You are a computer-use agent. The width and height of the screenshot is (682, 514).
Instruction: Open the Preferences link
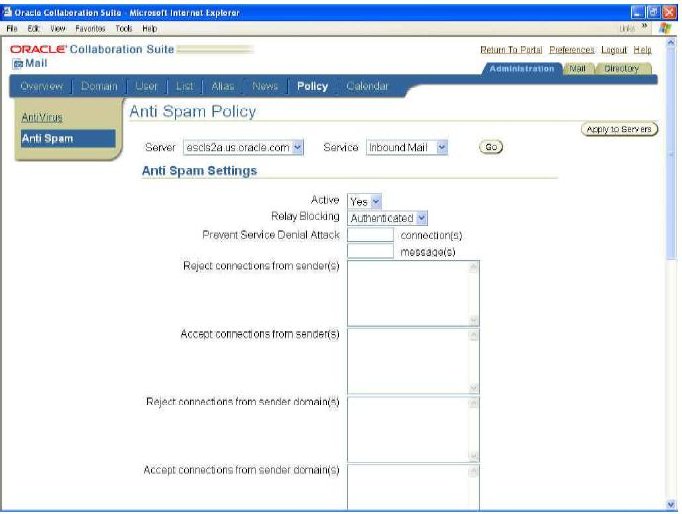click(x=572, y=50)
